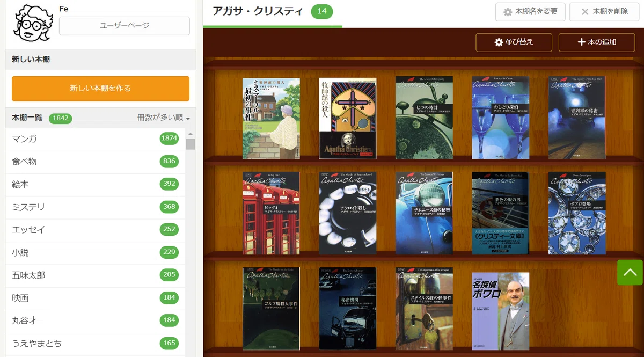Open the ユーザーページ button
The width and height of the screenshot is (644, 357).
(124, 26)
